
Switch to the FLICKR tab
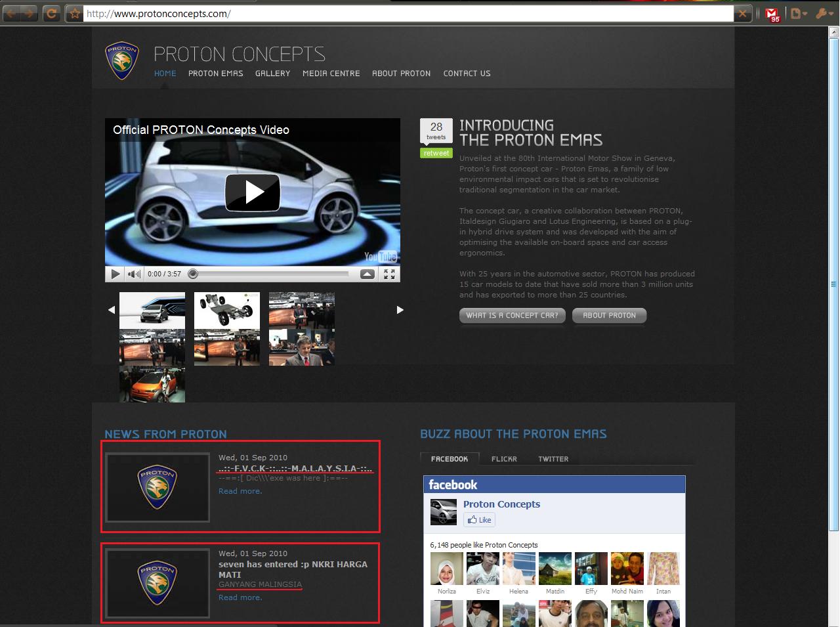(x=504, y=459)
